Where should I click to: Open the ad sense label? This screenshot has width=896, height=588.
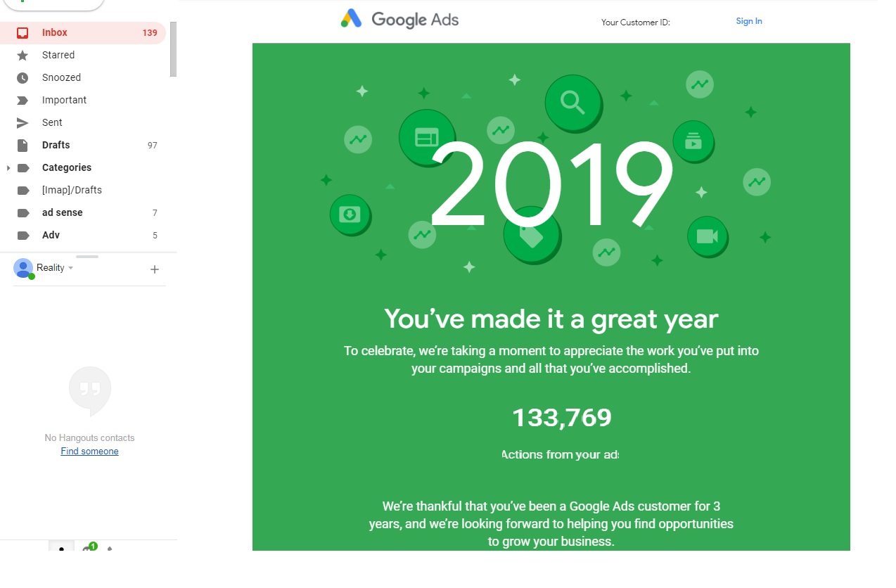point(62,212)
